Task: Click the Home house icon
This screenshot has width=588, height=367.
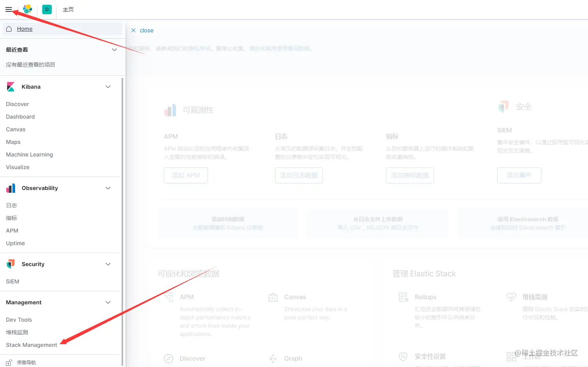Action: (9, 29)
